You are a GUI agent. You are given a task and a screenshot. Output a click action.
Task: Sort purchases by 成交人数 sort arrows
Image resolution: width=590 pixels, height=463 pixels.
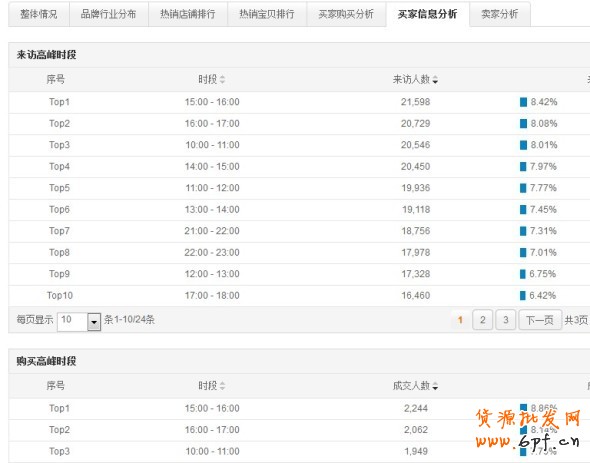(435, 386)
